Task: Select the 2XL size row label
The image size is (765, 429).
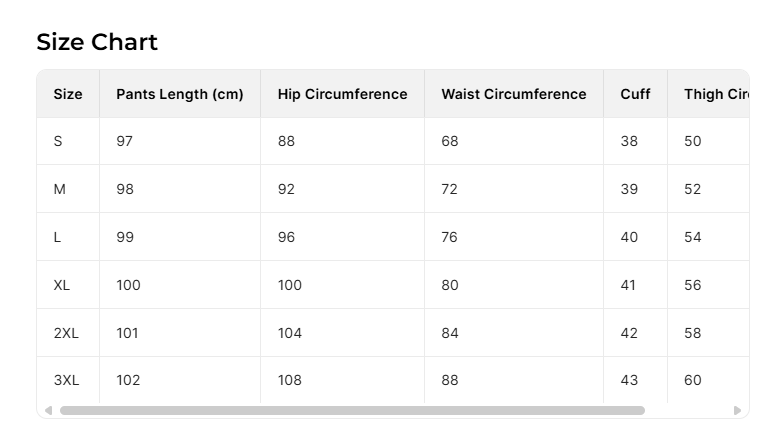Action: (66, 333)
